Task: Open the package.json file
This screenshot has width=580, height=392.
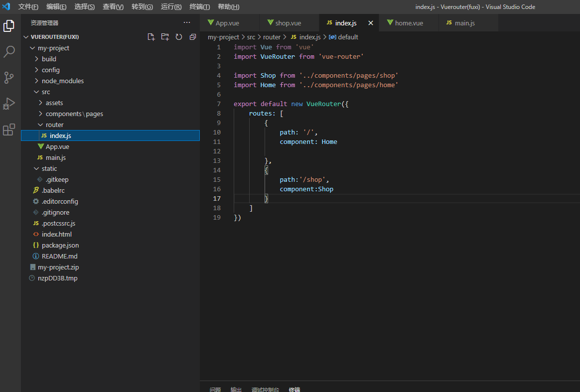Action: pos(110,245)
